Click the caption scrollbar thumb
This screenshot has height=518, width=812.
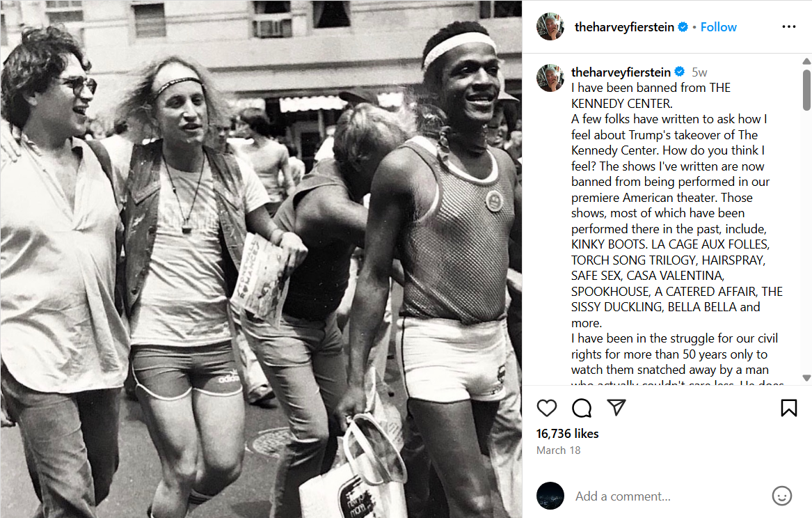click(x=806, y=90)
